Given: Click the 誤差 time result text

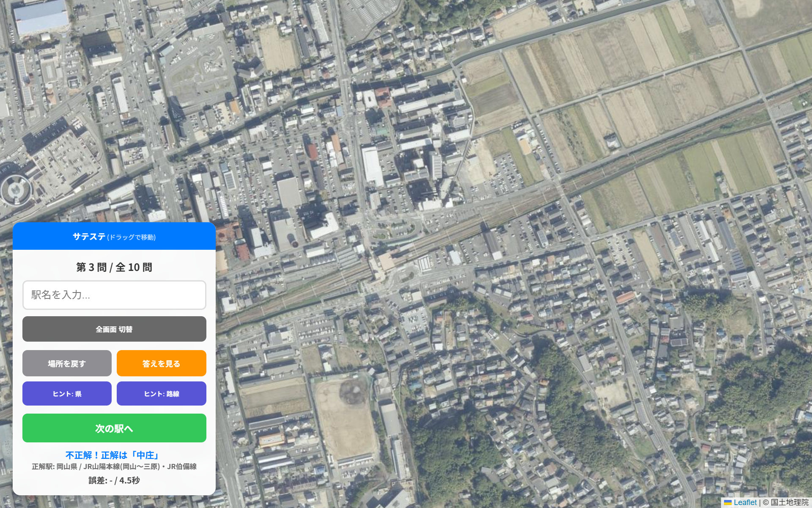Looking at the screenshot, I should coord(114,480).
